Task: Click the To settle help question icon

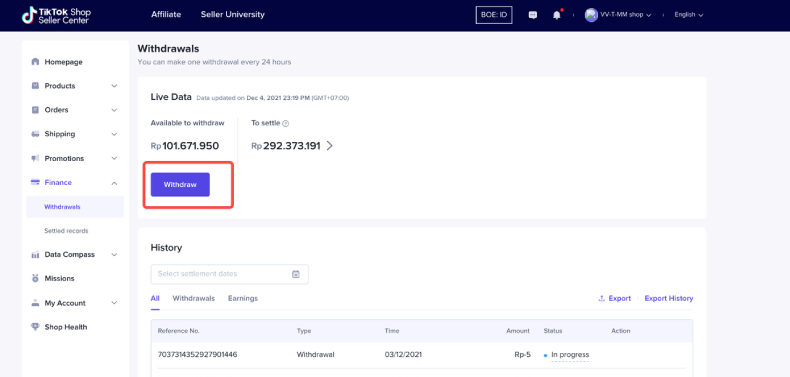Action: point(286,123)
